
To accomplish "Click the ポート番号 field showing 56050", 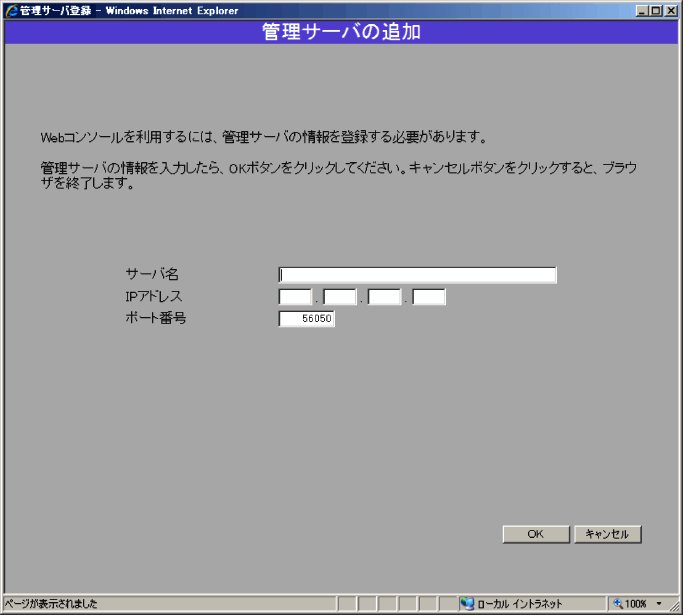I will coord(306,319).
